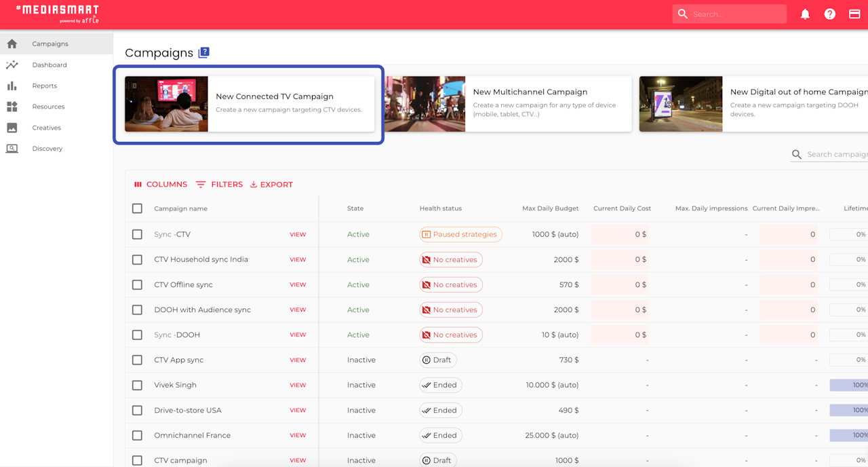
Task: Open the COLUMNS chooser
Action: 160,185
